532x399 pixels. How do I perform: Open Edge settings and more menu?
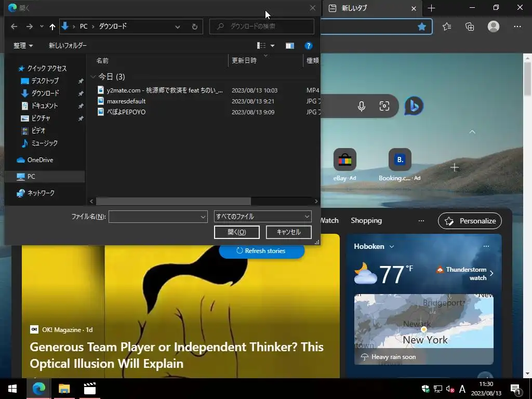pyautogui.click(x=517, y=26)
